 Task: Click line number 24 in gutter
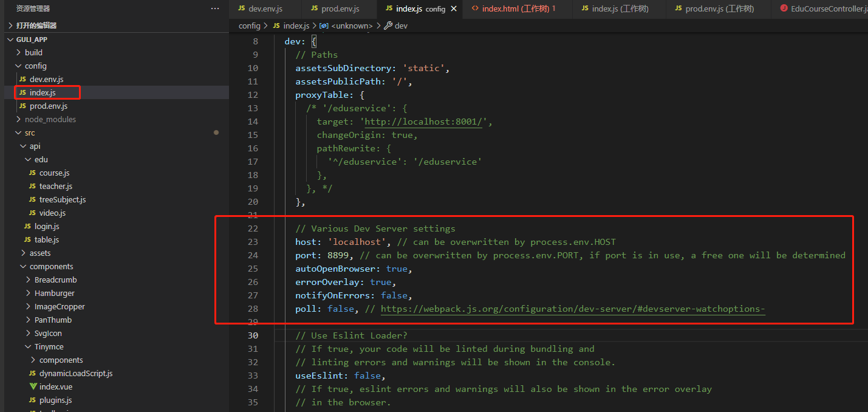(253, 255)
